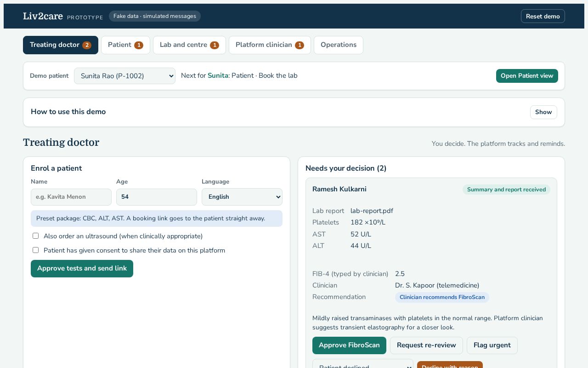
Task: Flag Ramesh Kulkarni's case as urgent
Action: tap(492, 345)
